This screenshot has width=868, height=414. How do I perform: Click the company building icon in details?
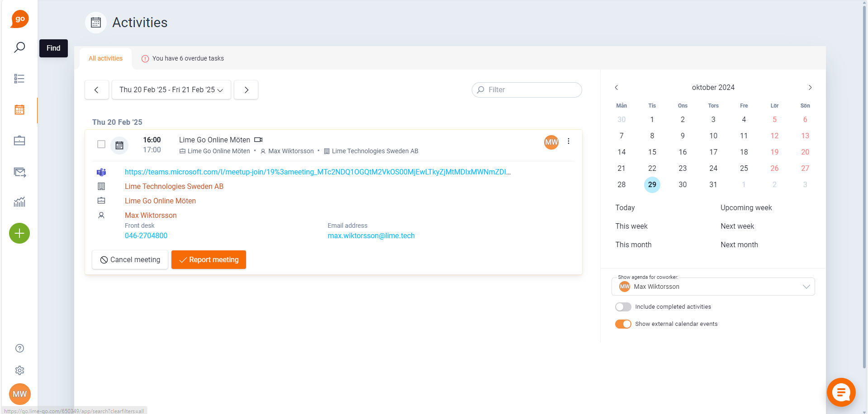[x=101, y=186]
